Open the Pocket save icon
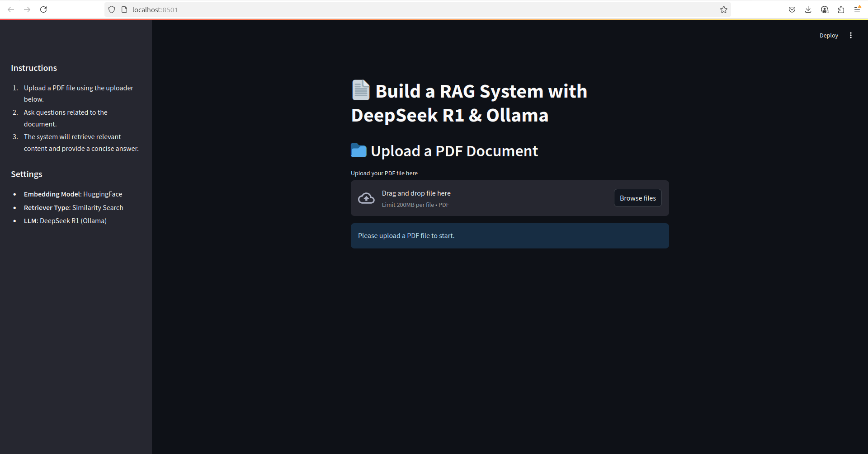868x454 pixels. 792,9
